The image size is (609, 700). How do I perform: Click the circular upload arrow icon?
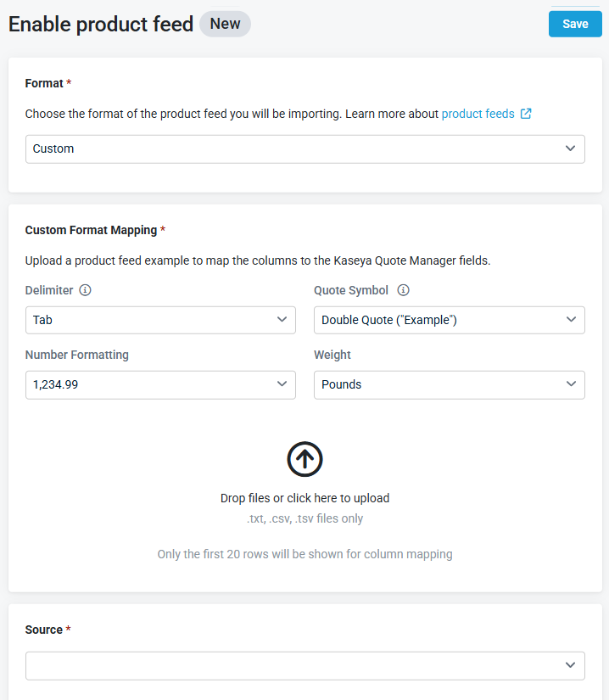pos(304,459)
